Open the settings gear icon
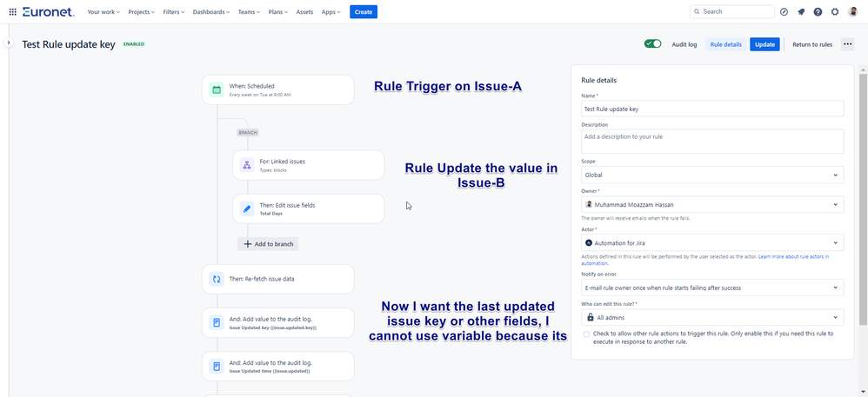Viewport: 868px width, 397px height. [x=835, y=11]
